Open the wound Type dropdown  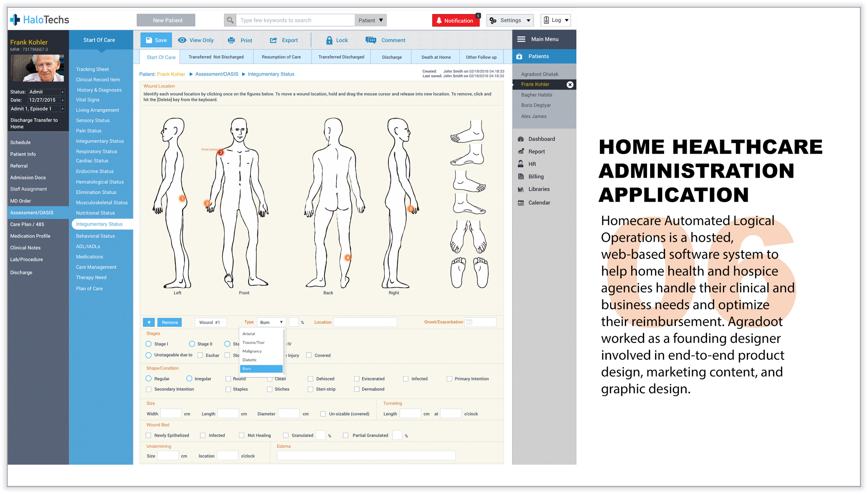[271, 322]
